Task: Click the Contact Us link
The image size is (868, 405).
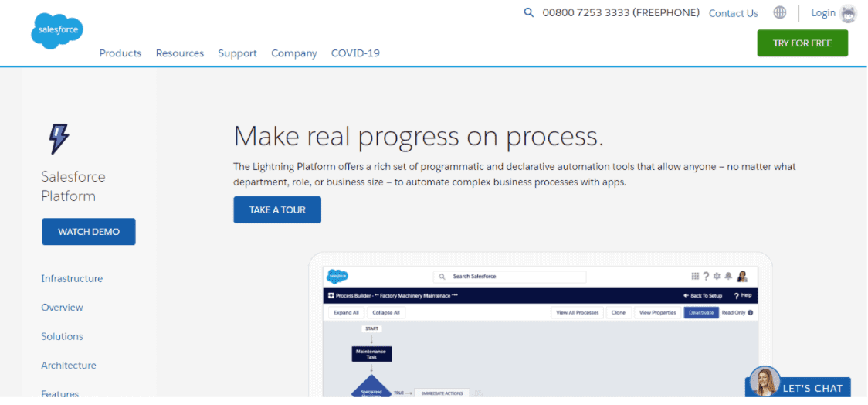Action: [x=734, y=13]
